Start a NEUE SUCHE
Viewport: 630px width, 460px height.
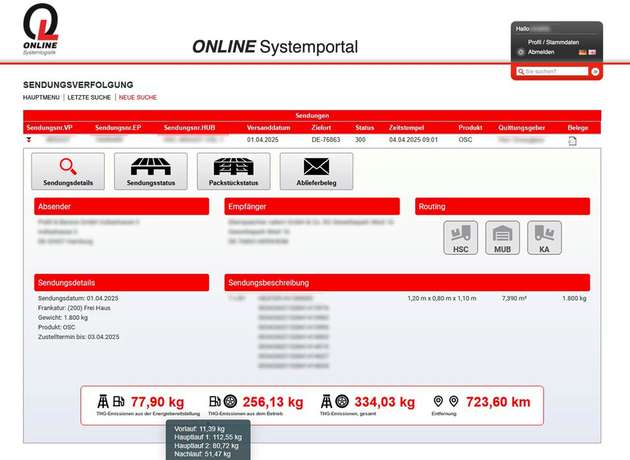[x=138, y=98]
